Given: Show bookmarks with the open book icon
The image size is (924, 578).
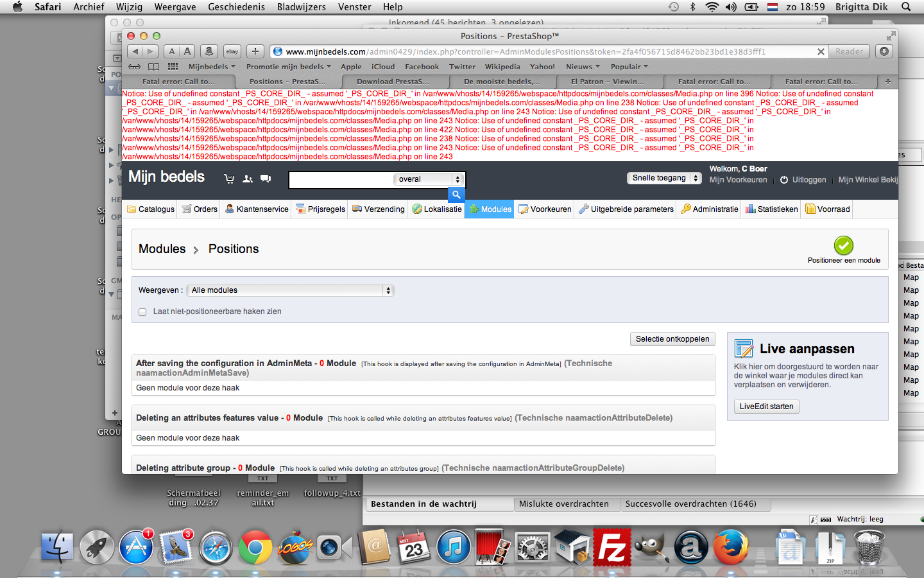Looking at the screenshot, I should coord(153,67).
